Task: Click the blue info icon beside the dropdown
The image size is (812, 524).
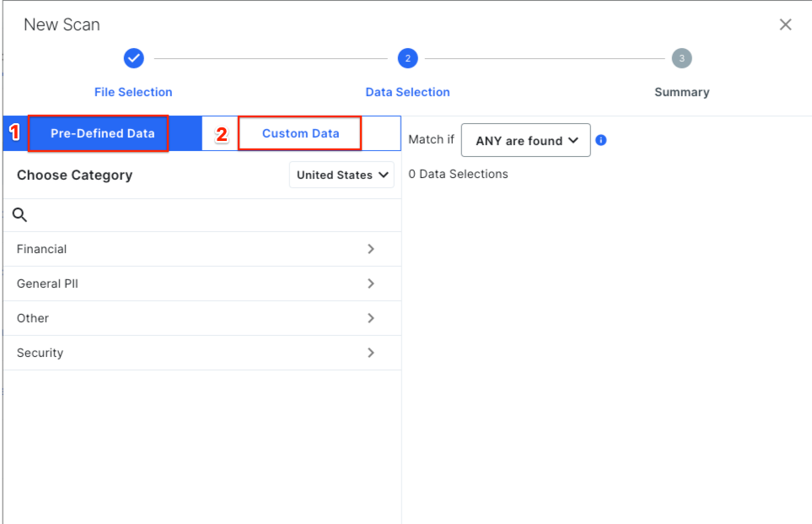Action: click(600, 140)
